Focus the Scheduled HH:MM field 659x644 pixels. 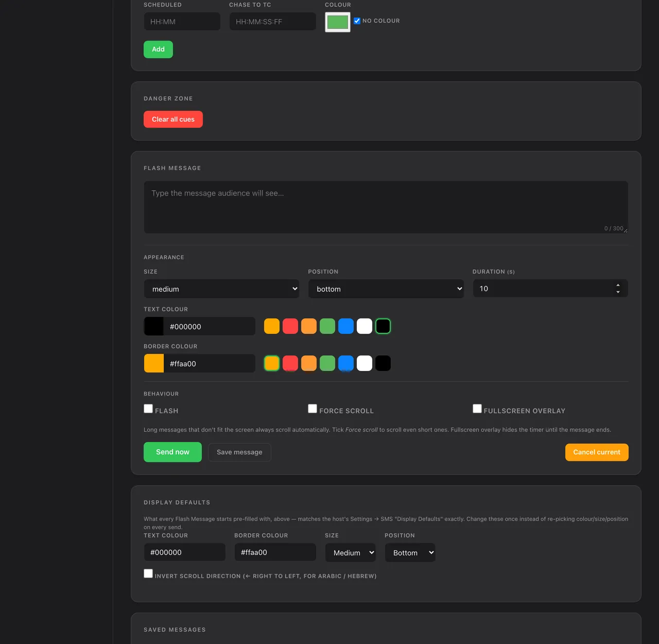click(182, 22)
